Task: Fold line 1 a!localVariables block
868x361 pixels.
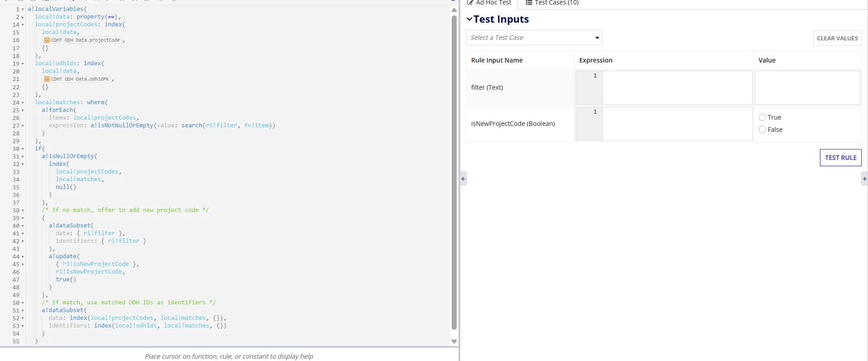Action: pos(23,10)
